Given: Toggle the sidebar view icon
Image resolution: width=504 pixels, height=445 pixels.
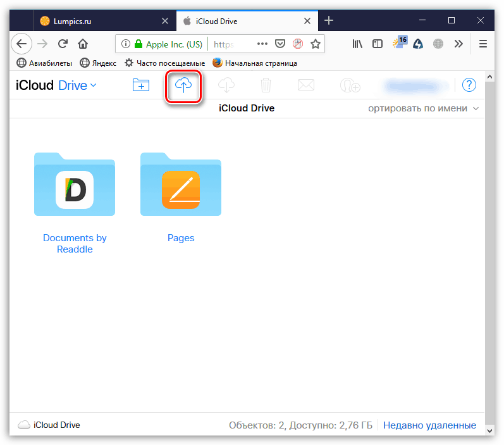Looking at the screenshot, I should 378,44.
